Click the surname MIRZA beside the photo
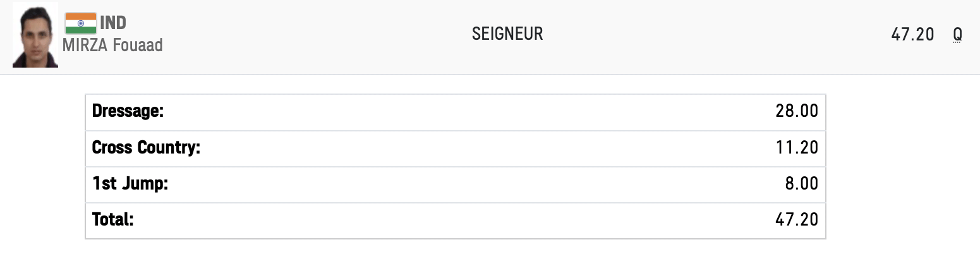980x254 pixels. tap(85, 45)
